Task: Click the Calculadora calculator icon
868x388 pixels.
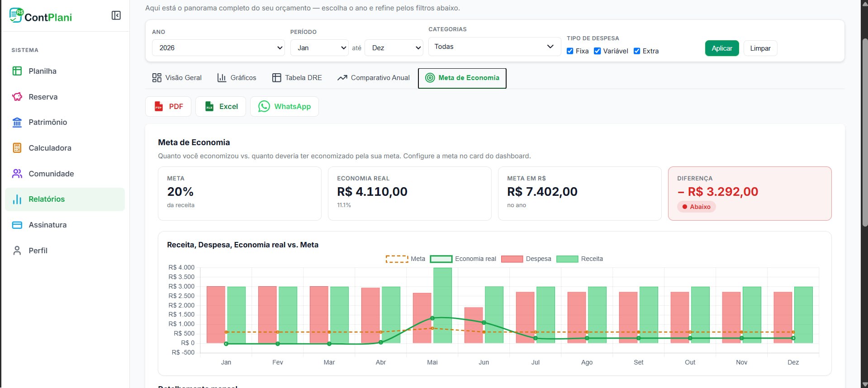Action: 17,148
